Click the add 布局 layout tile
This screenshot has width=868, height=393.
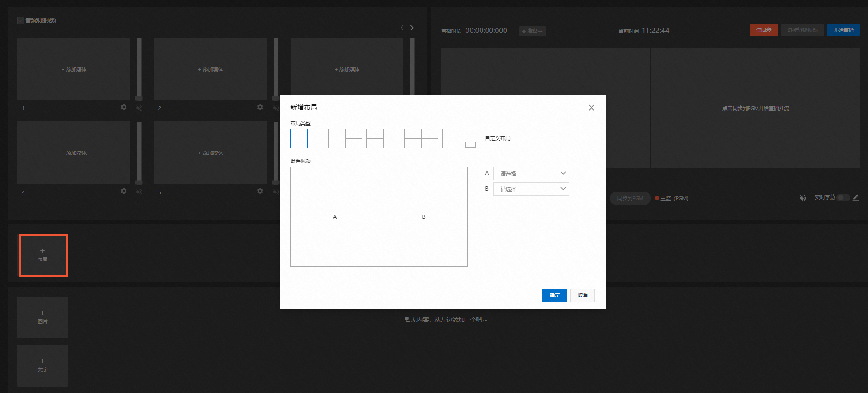(43, 255)
